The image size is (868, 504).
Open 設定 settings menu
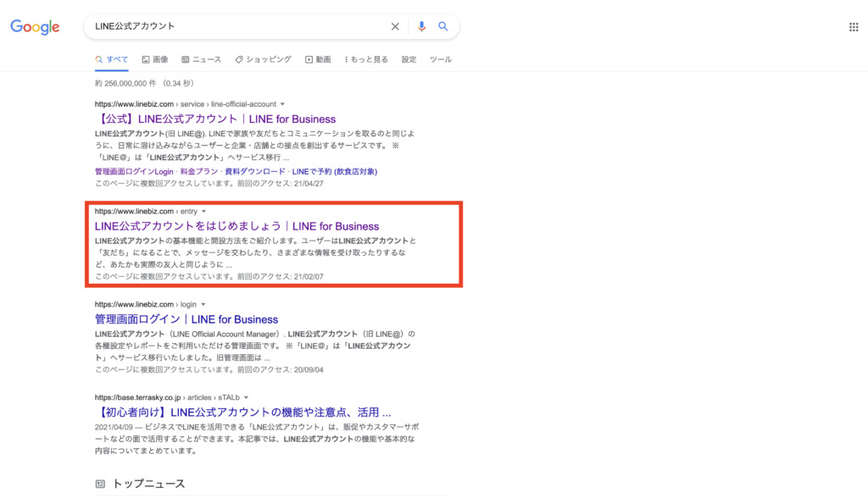(409, 59)
